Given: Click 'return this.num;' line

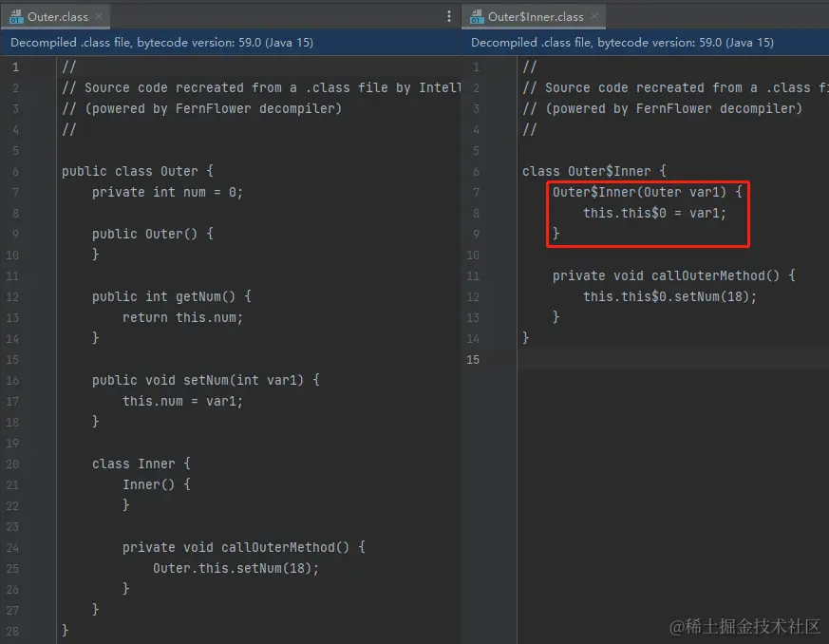Looking at the screenshot, I should (182, 318).
